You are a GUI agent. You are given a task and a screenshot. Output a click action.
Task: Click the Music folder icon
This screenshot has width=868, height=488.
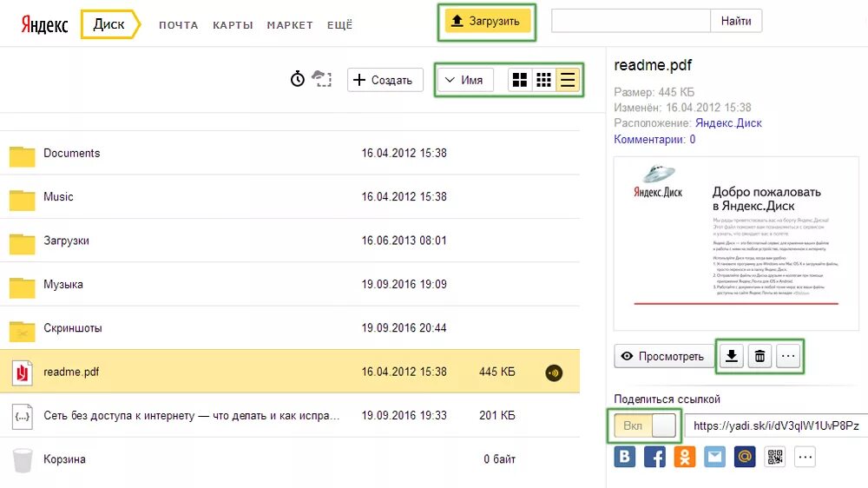pos(23,200)
